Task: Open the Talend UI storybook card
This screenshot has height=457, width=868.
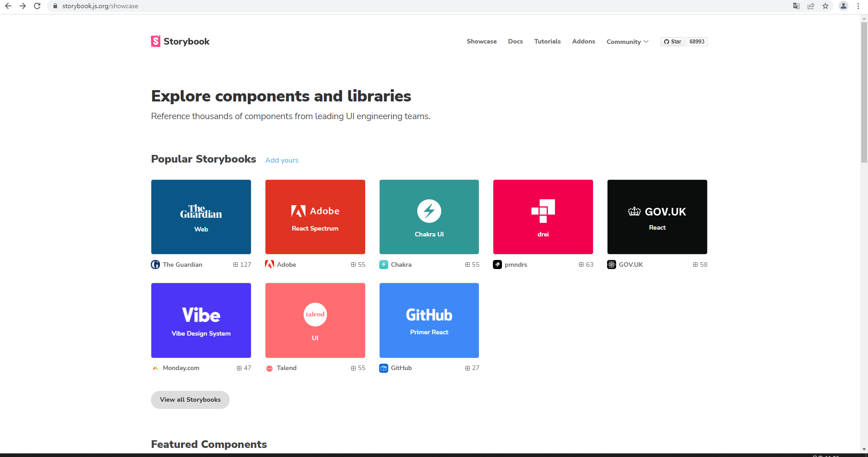Action: pos(315,320)
